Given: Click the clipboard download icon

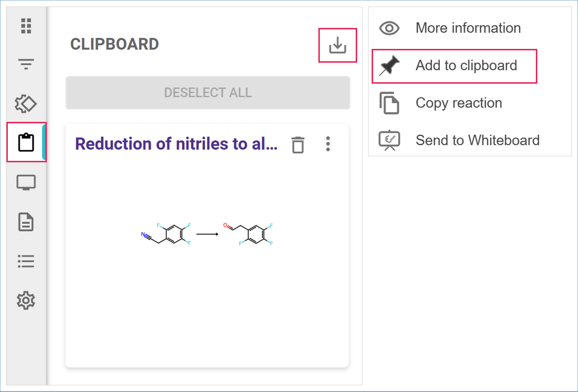Looking at the screenshot, I should coord(337,45).
